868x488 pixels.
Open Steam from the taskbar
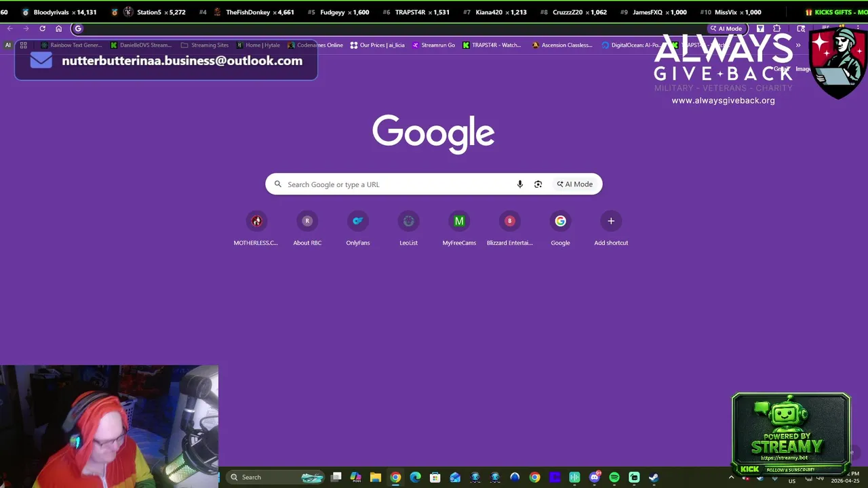(x=654, y=477)
